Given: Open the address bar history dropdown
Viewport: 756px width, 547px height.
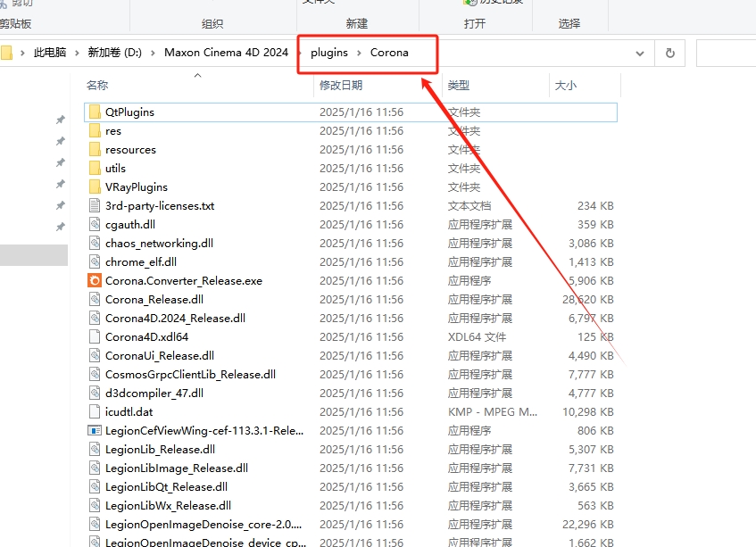Looking at the screenshot, I should (x=640, y=53).
